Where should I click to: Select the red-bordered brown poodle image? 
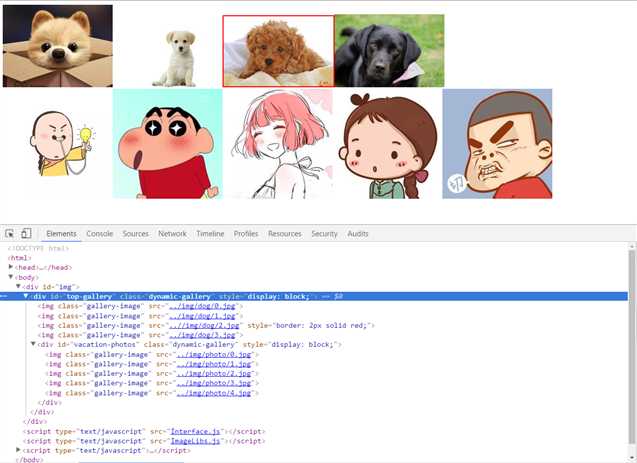tap(278, 51)
